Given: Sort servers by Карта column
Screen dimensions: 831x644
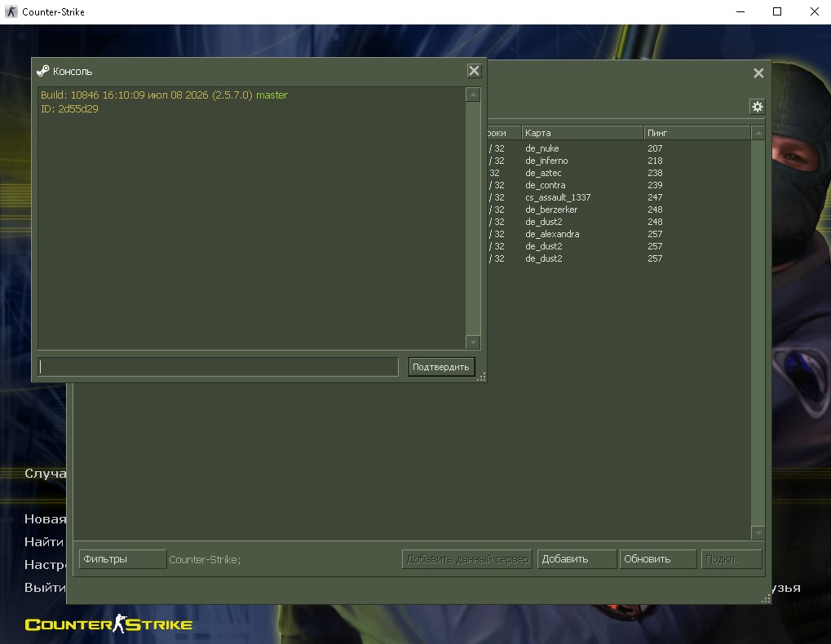Looking at the screenshot, I should [x=582, y=133].
